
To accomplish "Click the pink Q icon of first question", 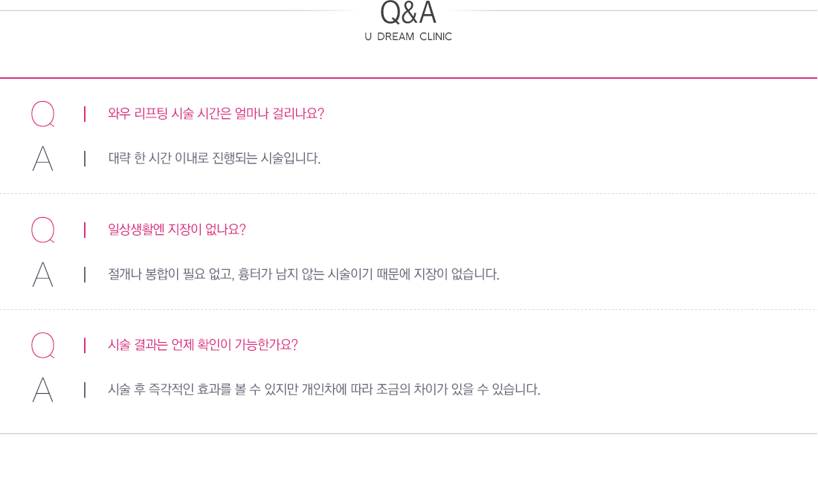I will 43,114.
